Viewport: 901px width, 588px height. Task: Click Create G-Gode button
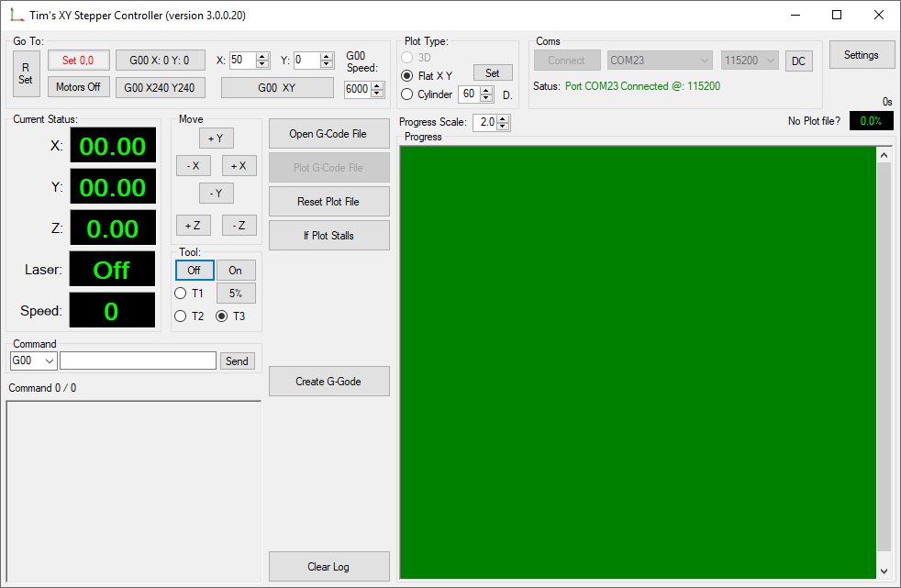(328, 382)
